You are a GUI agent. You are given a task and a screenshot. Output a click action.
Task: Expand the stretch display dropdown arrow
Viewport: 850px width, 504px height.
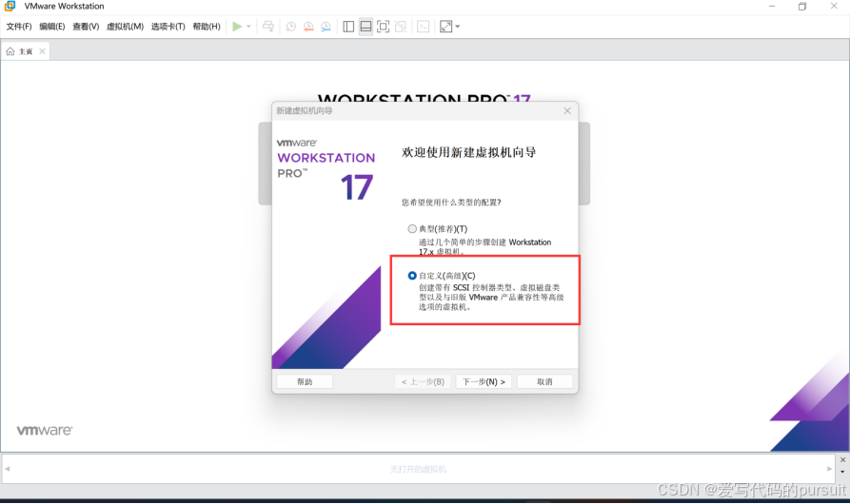(x=458, y=27)
